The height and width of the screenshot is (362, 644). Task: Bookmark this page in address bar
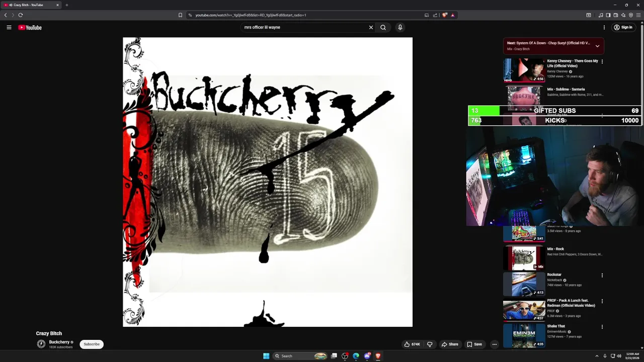180,15
